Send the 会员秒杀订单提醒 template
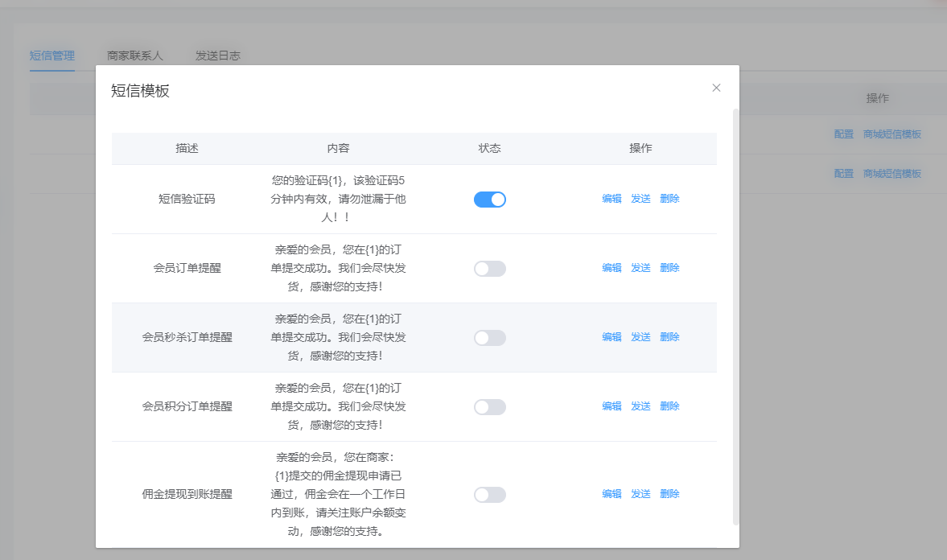 click(640, 337)
